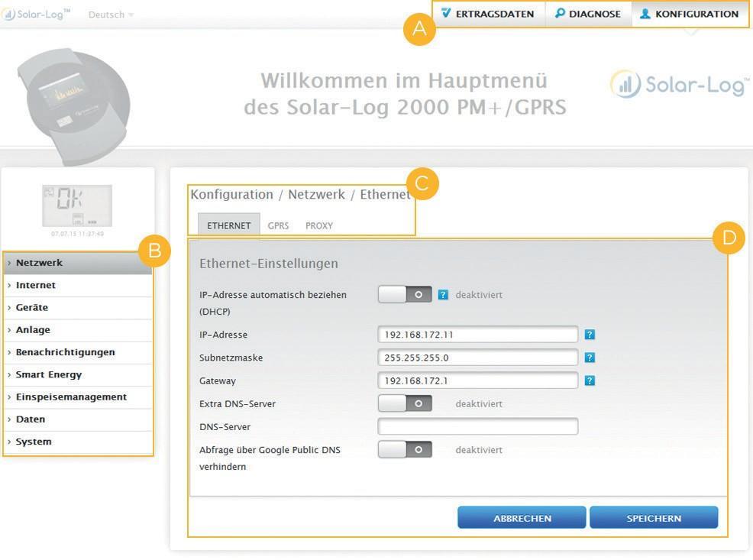Click the Subnetzmaske input field
The height and width of the screenshot is (560, 753).
coord(478,358)
